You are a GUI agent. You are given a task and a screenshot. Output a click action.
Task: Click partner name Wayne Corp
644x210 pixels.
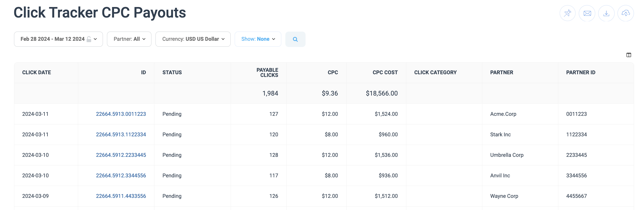(504, 196)
